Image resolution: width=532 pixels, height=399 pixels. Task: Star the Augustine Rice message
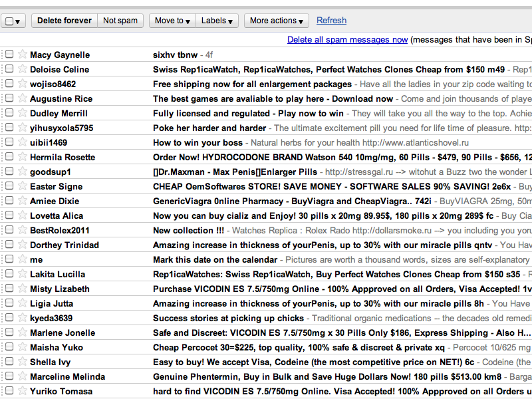click(23, 98)
